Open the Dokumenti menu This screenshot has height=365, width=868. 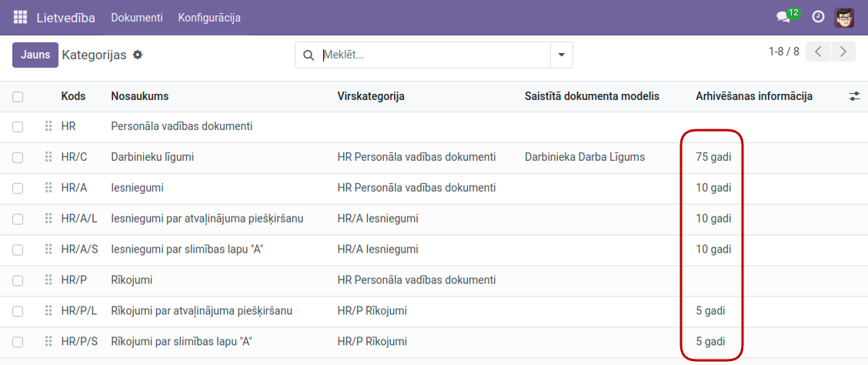136,17
